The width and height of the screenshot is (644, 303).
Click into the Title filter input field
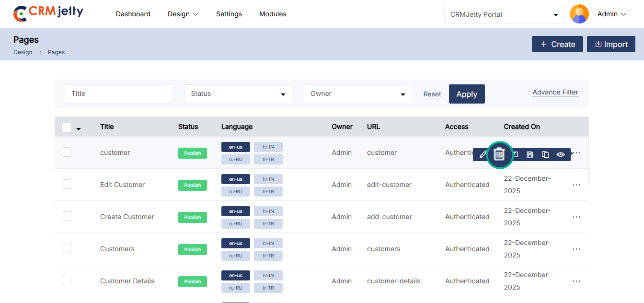click(x=119, y=94)
